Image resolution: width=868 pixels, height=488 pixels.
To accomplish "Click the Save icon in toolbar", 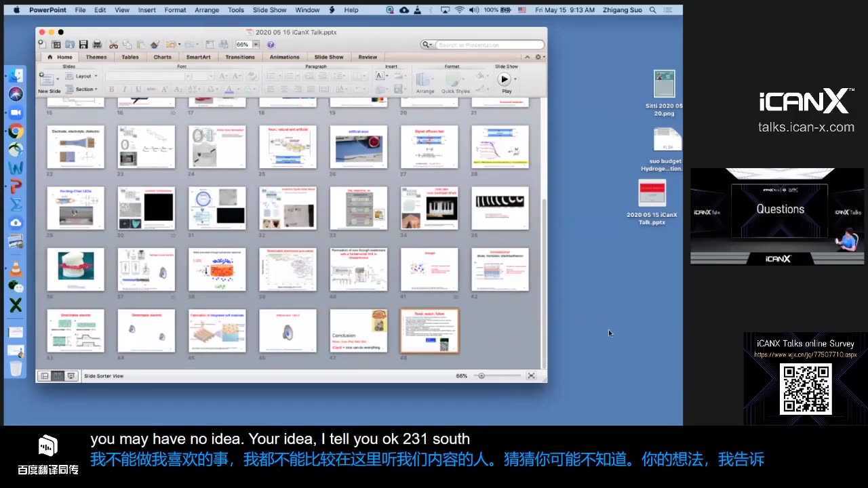I will tap(83, 45).
